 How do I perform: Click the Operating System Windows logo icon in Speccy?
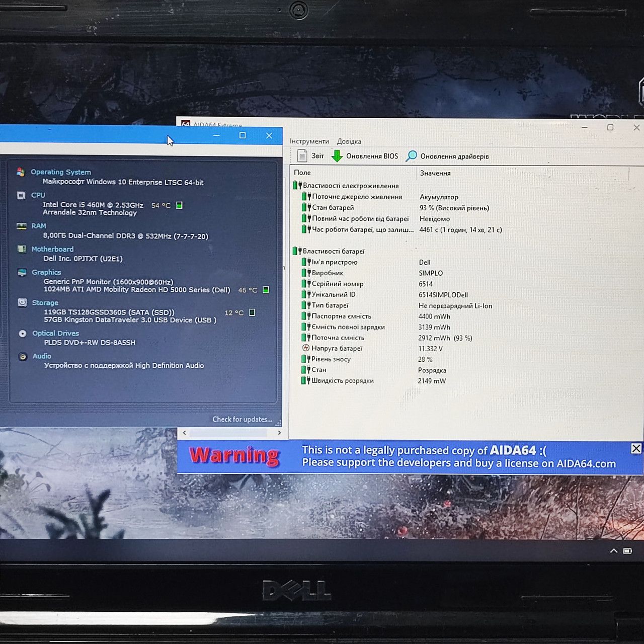pyautogui.click(x=21, y=172)
